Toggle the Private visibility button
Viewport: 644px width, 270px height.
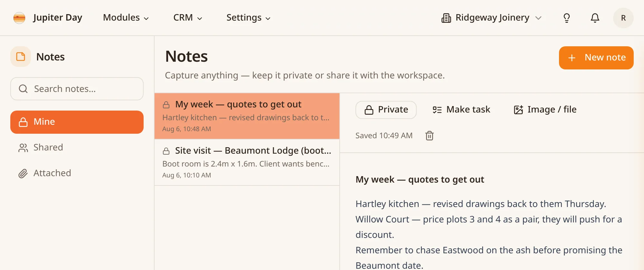[x=386, y=110]
